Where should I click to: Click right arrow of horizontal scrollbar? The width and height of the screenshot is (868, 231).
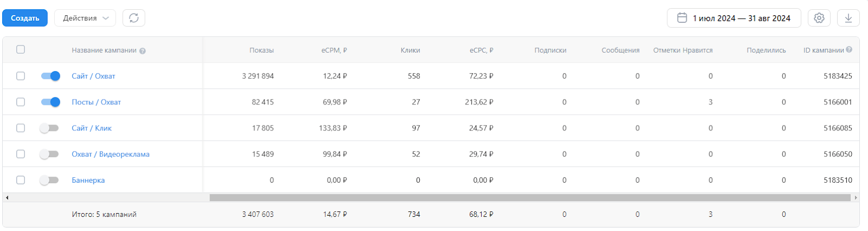click(x=856, y=198)
